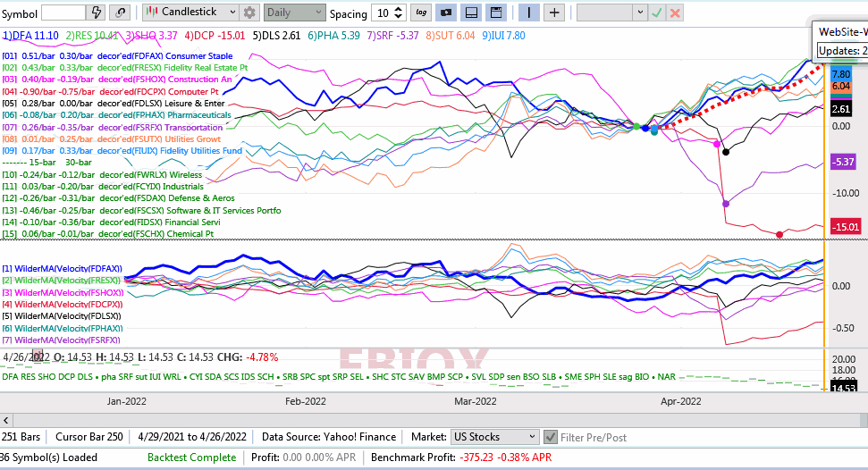
Task: Open chart style settings gear icon
Action: (249, 13)
